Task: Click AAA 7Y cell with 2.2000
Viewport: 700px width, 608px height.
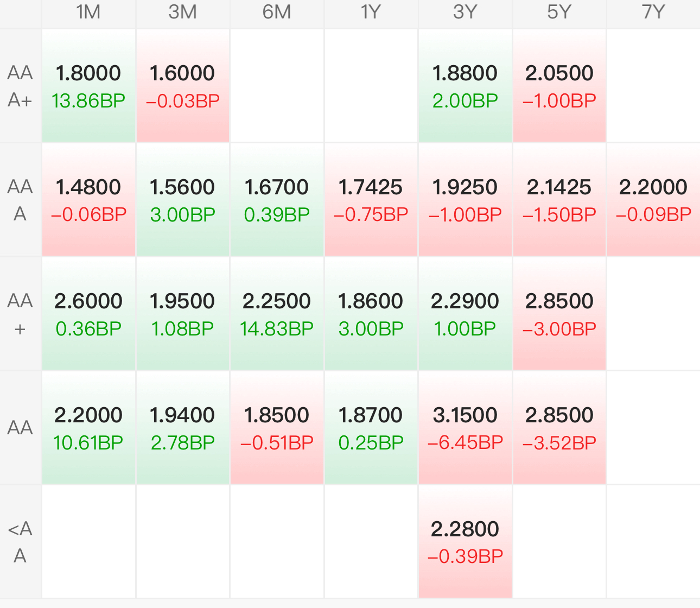Action: point(653,200)
